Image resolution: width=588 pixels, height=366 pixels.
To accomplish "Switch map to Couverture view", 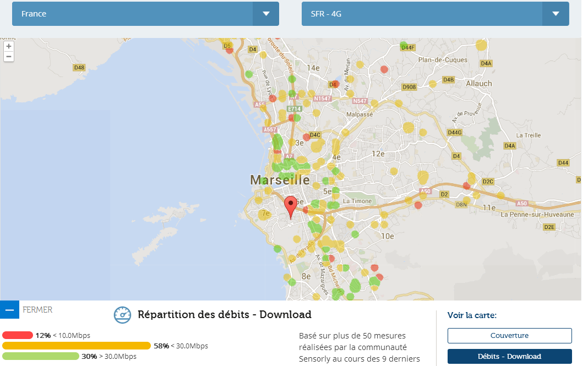I will pyautogui.click(x=509, y=335).
